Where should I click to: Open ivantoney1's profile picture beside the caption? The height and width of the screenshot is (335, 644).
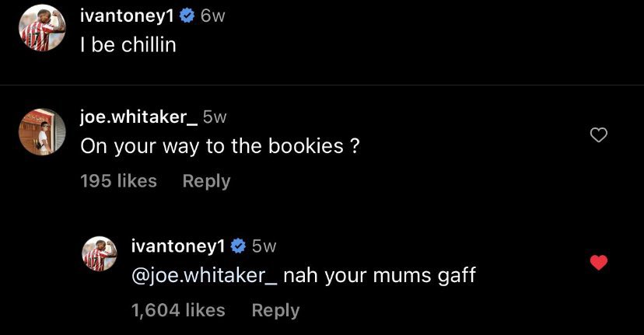point(41,28)
